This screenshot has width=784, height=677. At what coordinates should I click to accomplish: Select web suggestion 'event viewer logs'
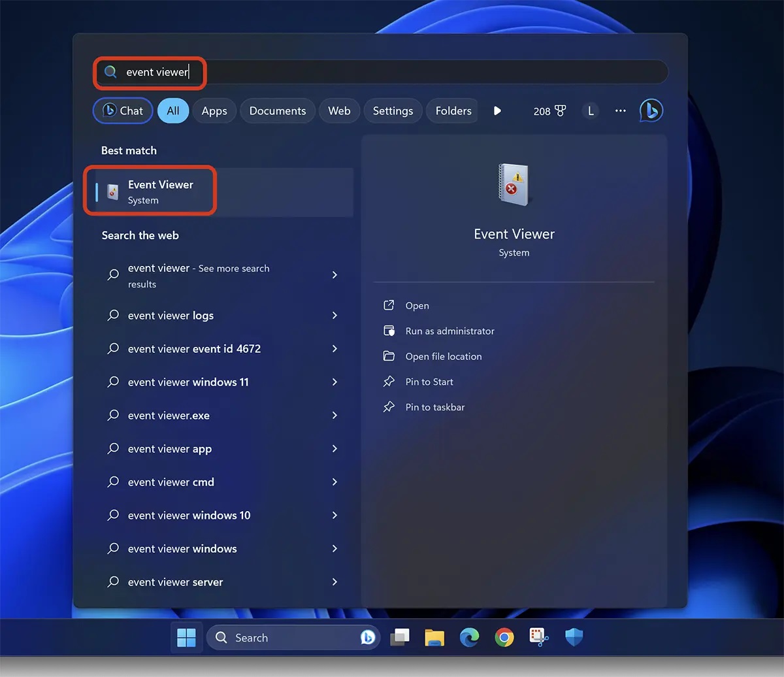coord(224,316)
